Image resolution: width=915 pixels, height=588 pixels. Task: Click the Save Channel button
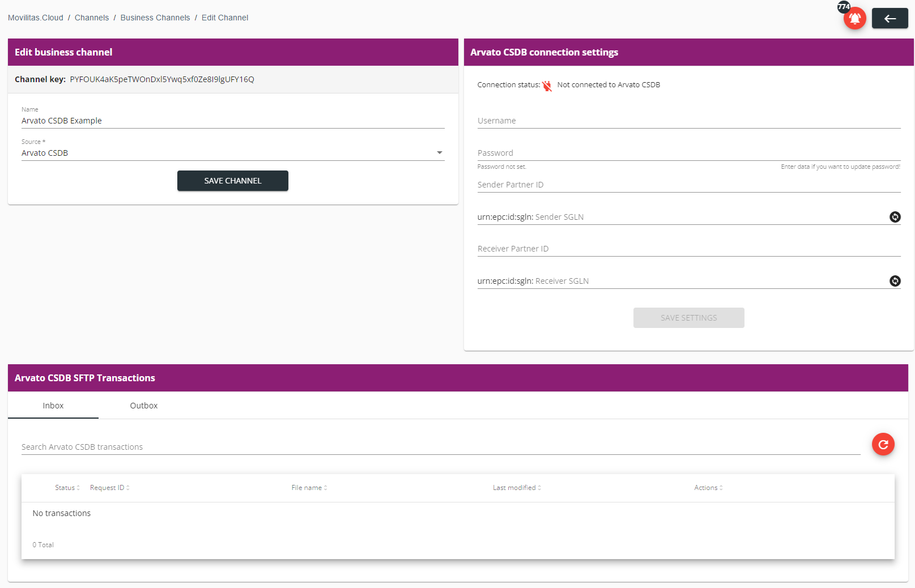pyautogui.click(x=233, y=181)
